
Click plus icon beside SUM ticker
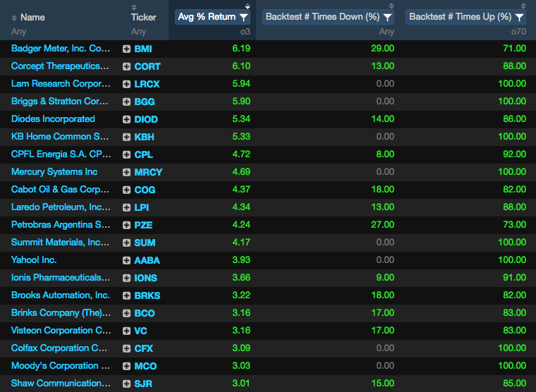(126, 243)
